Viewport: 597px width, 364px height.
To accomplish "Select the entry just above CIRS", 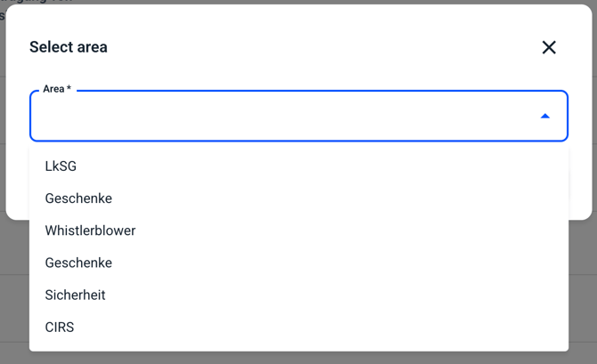I will coord(75,295).
